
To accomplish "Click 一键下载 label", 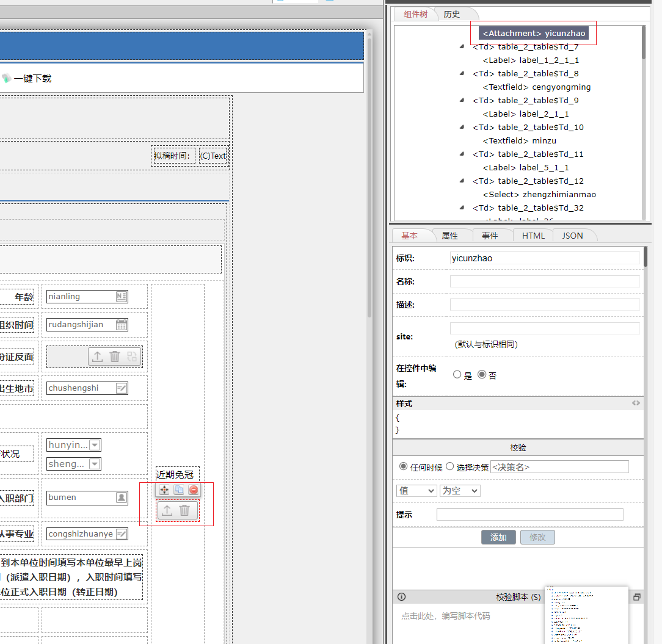I will pos(32,79).
